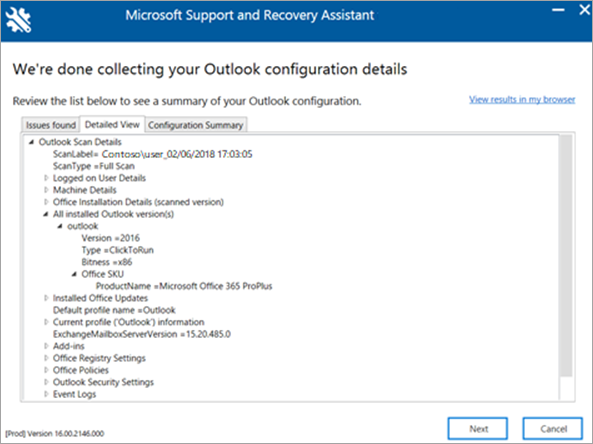The width and height of the screenshot is (593, 444).
Task: Click the vertical scrollbar of the details list
Action: click(x=566, y=267)
